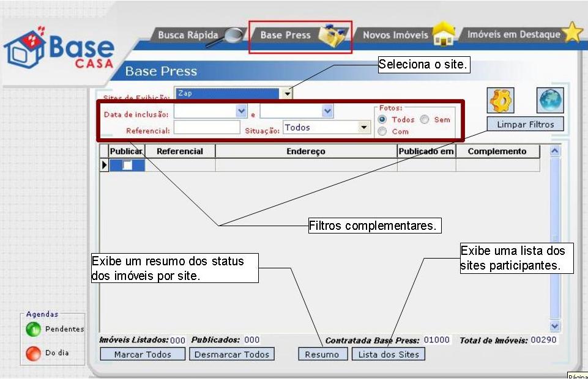Expand the Situação dropdown
The width and height of the screenshot is (588, 379).
click(365, 127)
